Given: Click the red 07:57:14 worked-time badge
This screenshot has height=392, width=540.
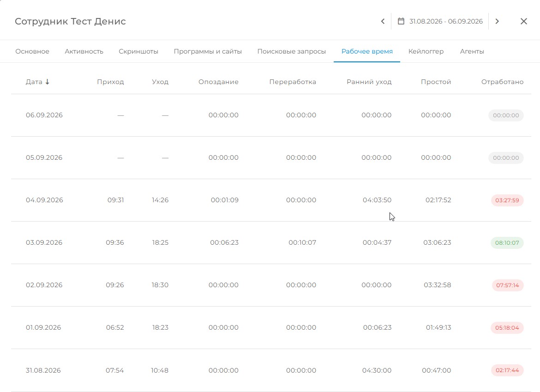Looking at the screenshot, I should pyautogui.click(x=508, y=285).
